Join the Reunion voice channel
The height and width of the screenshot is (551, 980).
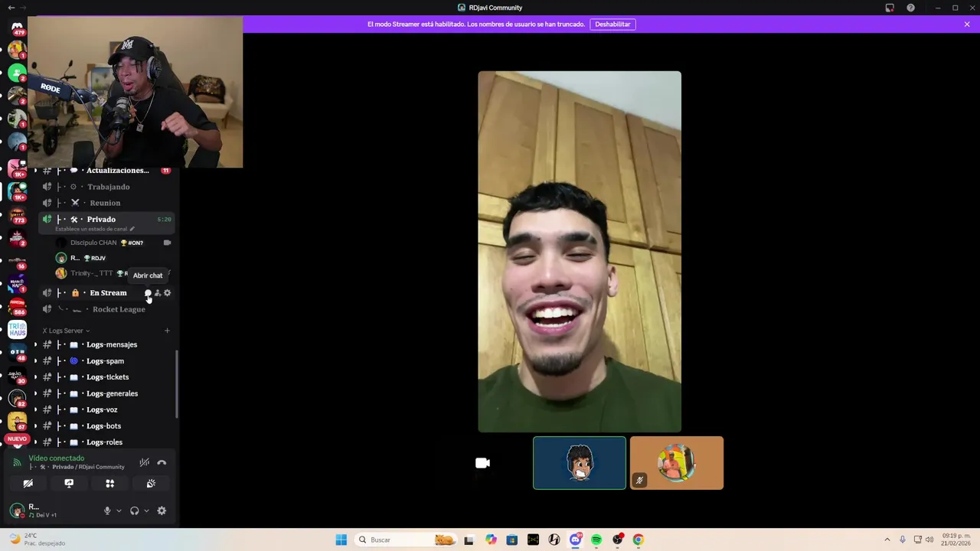[106, 203]
